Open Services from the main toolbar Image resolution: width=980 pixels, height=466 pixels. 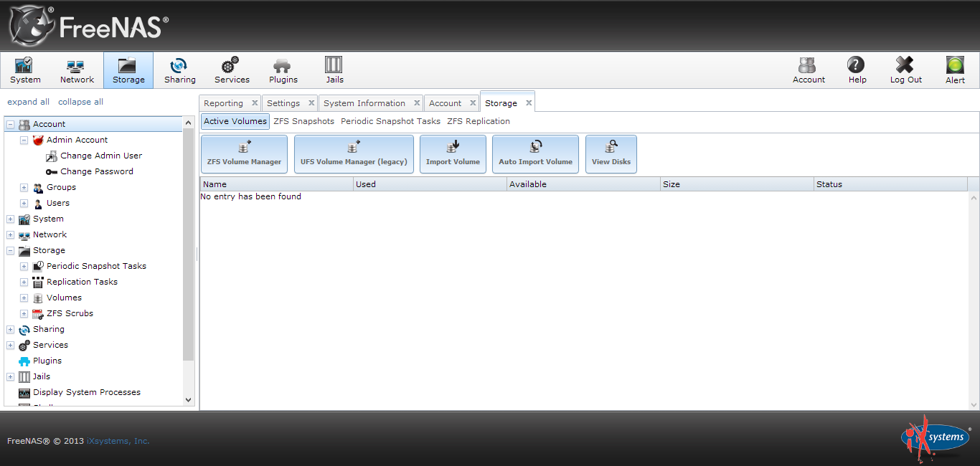(231, 70)
